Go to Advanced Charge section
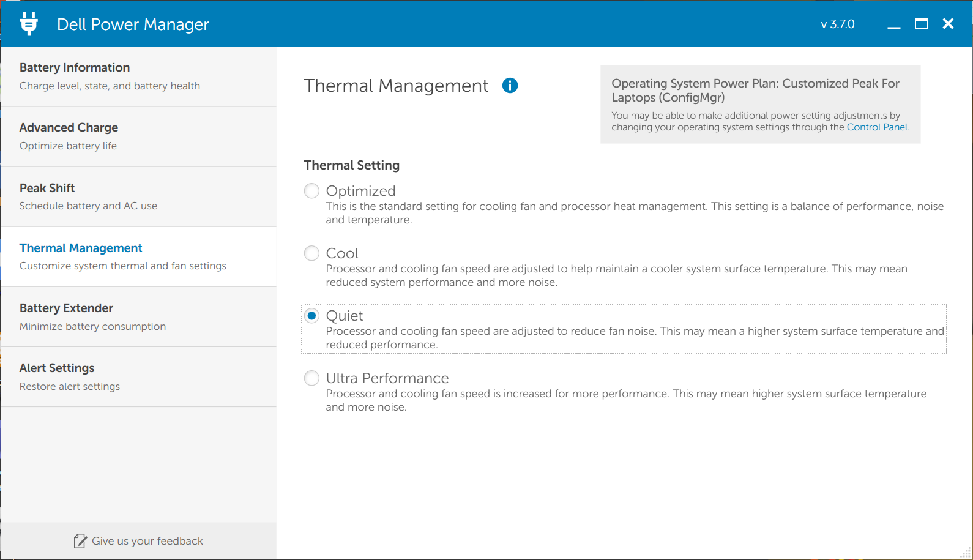The width and height of the screenshot is (973, 560). coord(139,136)
